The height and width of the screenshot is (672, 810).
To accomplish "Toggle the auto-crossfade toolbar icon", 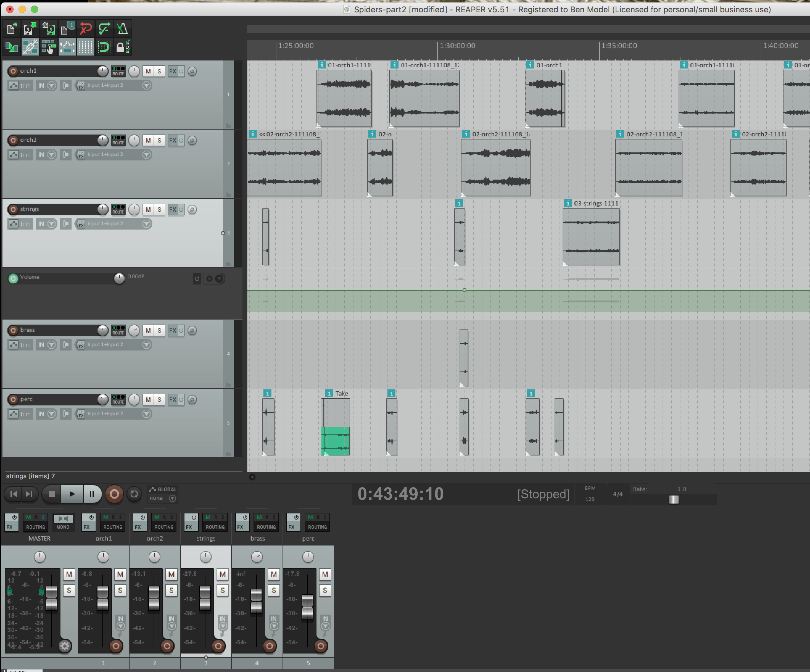I will pyautogui.click(x=12, y=47).
